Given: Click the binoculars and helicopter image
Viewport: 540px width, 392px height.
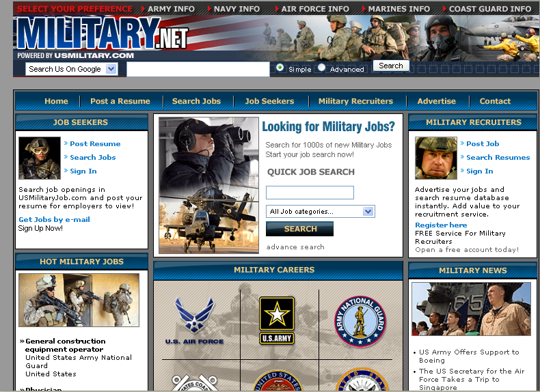Looking at the screenshot, I should pyautogui.click(x=208, y=186).
